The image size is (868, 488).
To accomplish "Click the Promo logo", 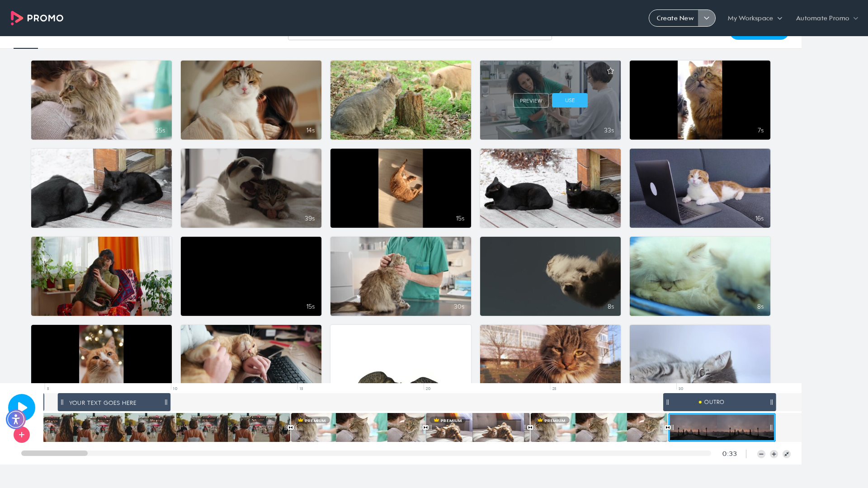I will coord(37,18).
